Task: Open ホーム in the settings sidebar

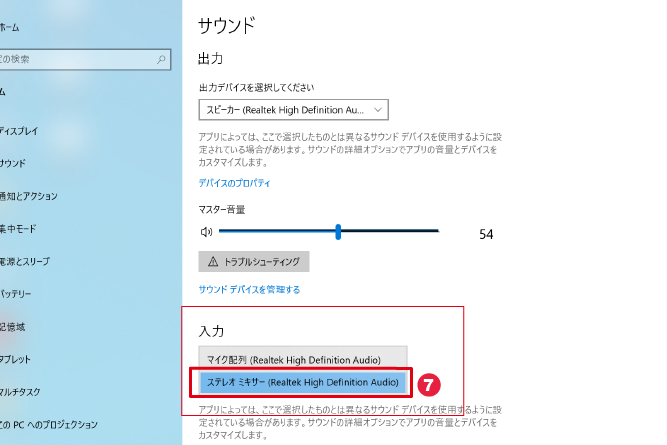Action: tap(10, 27)
